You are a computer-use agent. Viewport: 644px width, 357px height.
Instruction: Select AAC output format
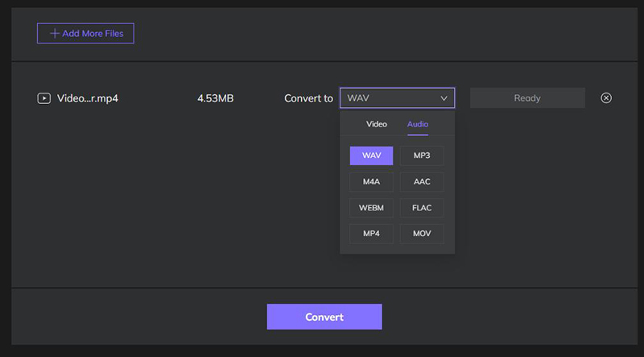point(422,181)
